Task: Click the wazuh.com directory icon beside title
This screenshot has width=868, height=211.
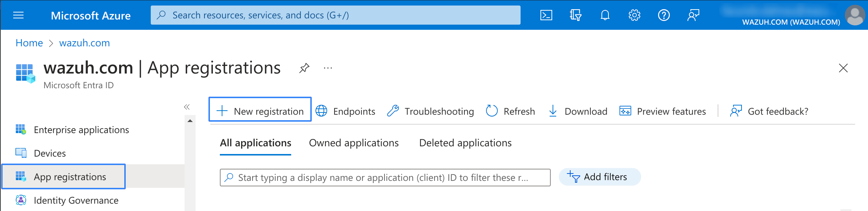Action: pyautogui.click(x=25, y=73)
